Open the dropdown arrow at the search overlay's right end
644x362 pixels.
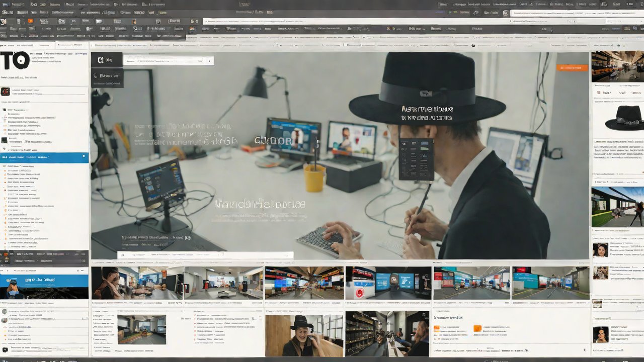209,61
